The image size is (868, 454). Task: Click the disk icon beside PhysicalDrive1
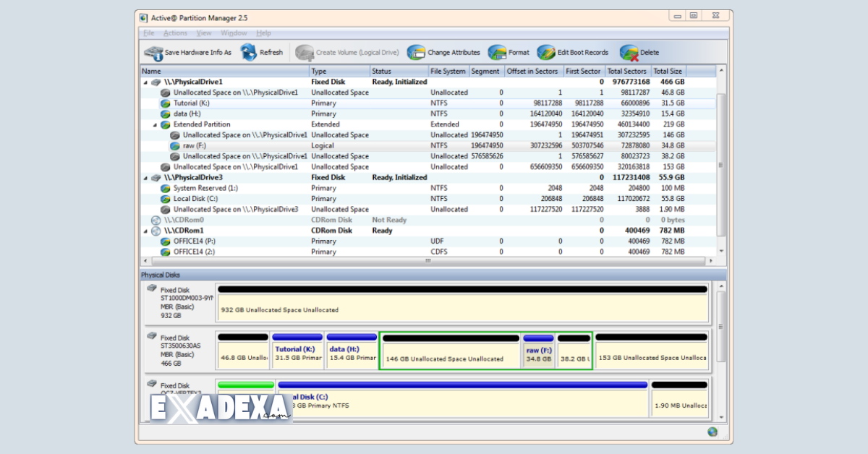(156, 82)
